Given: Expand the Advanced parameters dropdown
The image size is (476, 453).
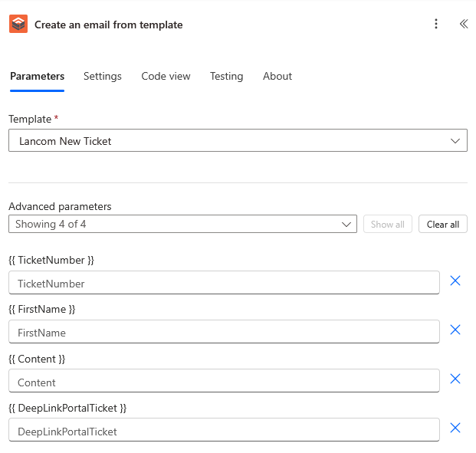Looking at the screenshot, I should (182, 224).
